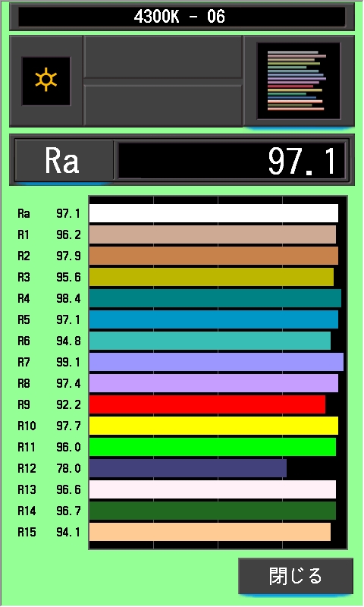Click the R8 light purple bar

tap(214, 383)
